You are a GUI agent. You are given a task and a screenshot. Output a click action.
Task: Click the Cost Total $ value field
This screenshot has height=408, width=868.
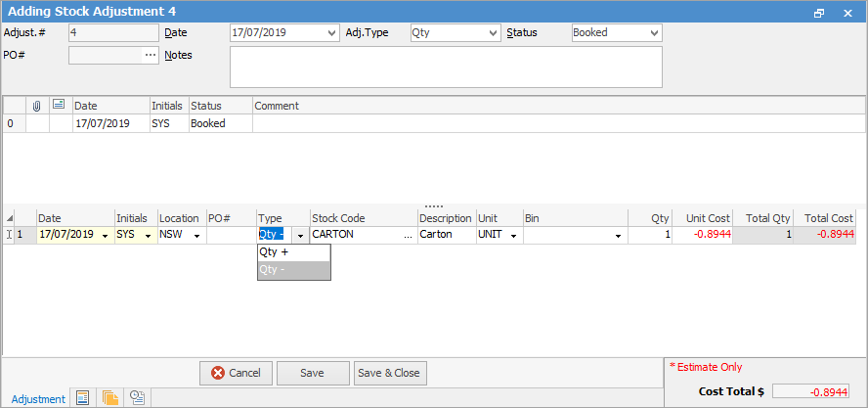(810, 391)
